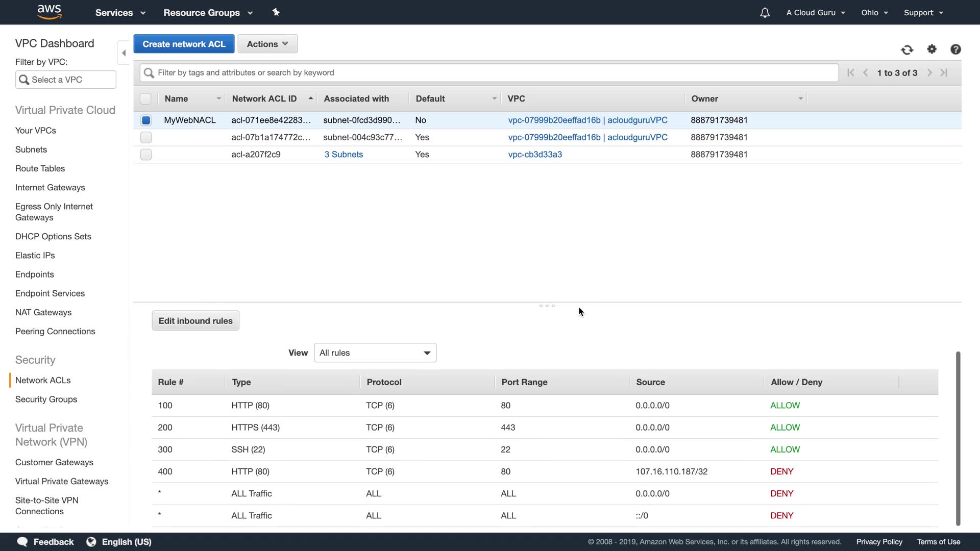Select the acl-07b1a174772c row checkbox
This screenshot has width=980, height=551.
tap(146, 137)
